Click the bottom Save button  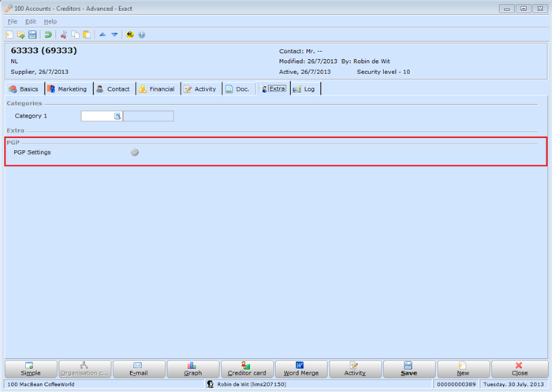click(409, 369)
